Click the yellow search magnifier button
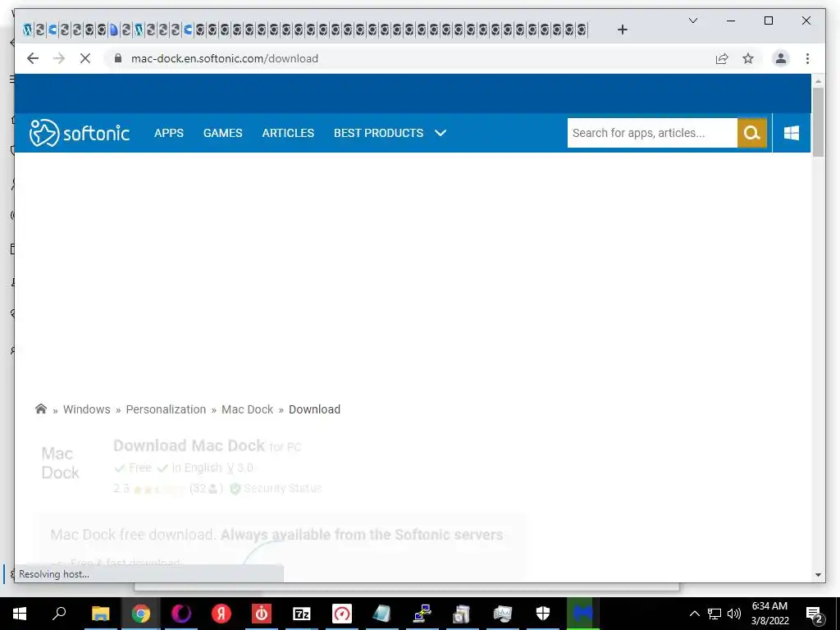The height and width of the screenshot is (630, 840). pyautogui.click(x=752, y=133)
